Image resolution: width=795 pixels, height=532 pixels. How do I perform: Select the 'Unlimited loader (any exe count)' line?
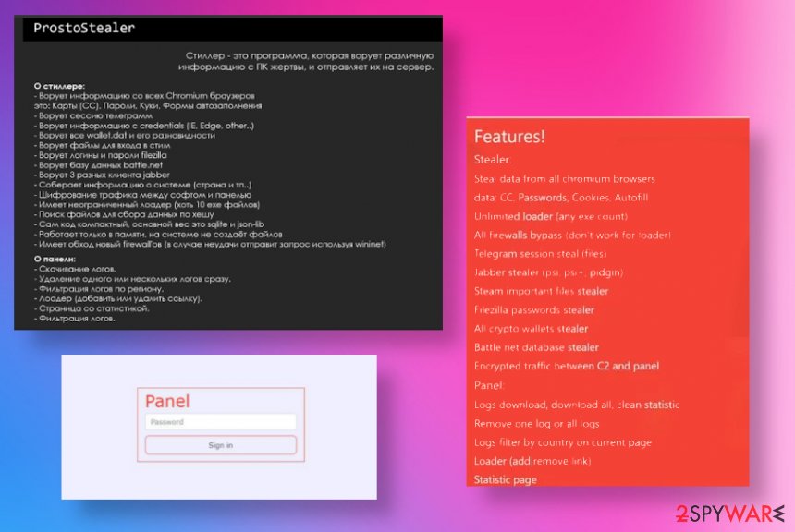[551, 216]
